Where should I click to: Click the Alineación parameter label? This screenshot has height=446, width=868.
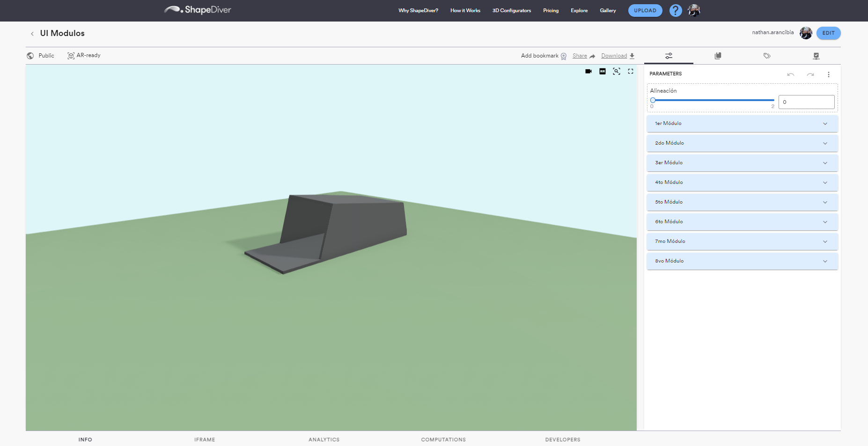pyautogui.click(x=663, y=91)
